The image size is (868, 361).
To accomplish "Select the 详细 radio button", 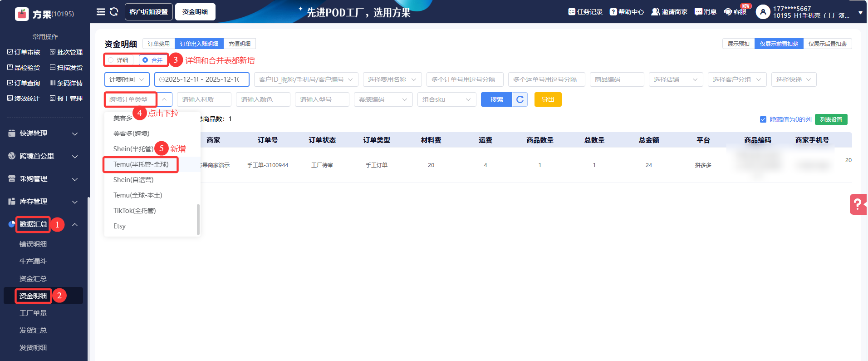I will [x=111, y=60].
